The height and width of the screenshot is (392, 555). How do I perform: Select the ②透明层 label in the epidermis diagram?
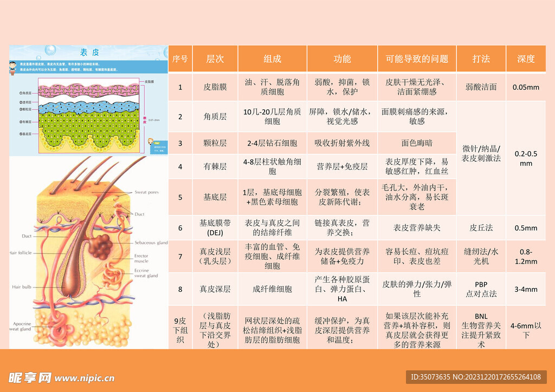point(26,102)
